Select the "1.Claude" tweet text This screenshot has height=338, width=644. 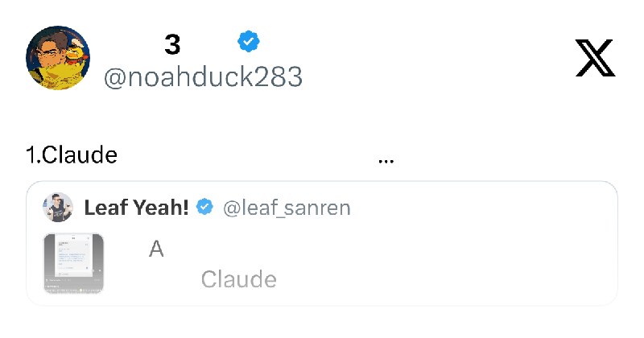tap(72, 155)
